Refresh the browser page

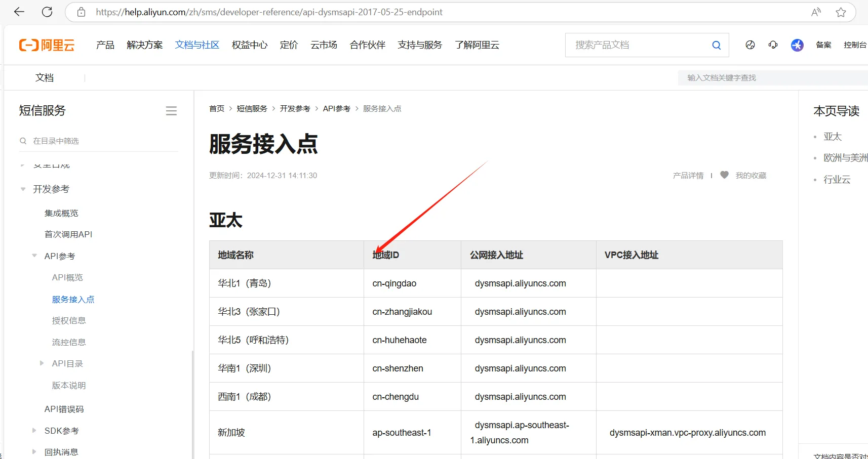tap(47, 12)
